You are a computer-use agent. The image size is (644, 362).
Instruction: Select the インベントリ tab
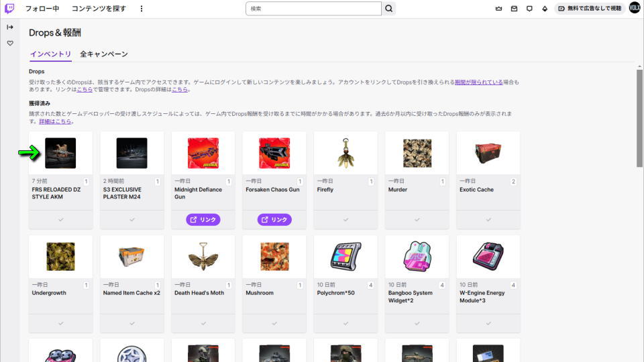[50, 54]
